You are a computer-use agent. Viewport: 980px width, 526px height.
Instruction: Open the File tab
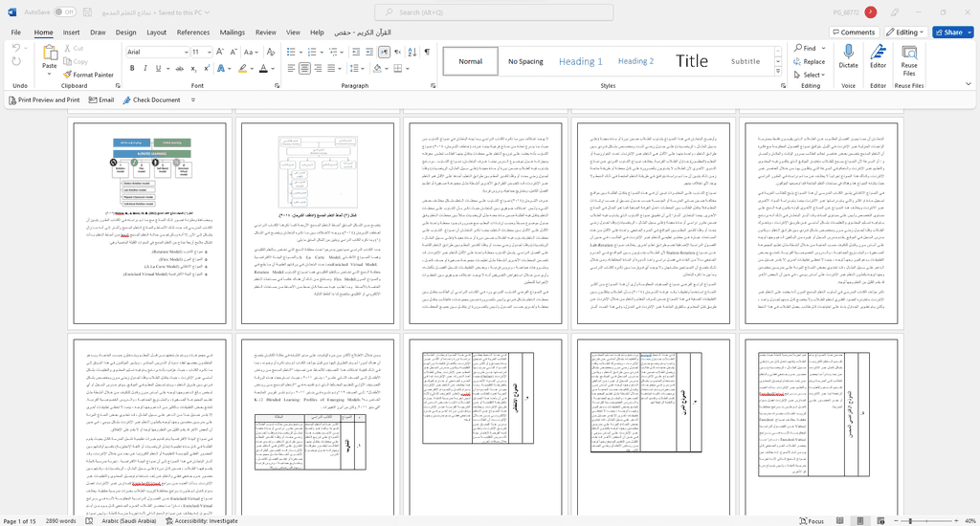coord(15,33)
